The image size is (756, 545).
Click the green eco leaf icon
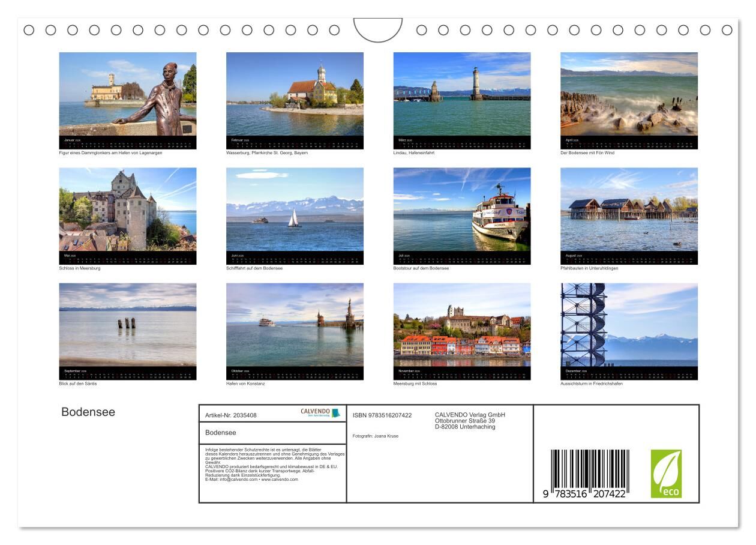tap(666, 474)
